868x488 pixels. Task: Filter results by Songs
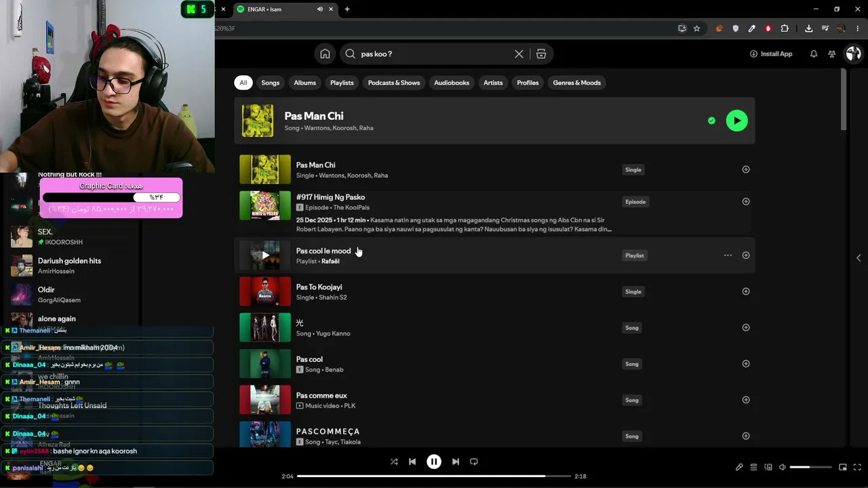coord(270,83)
